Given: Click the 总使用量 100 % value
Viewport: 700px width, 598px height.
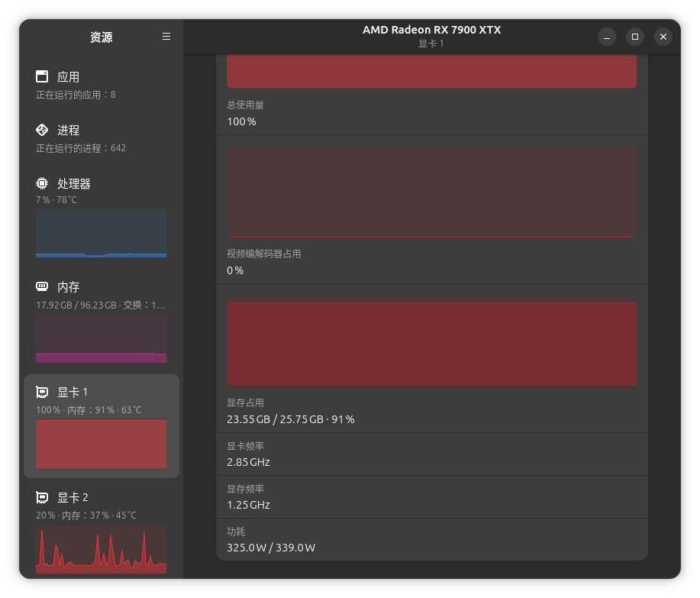Looking at the screenshot, I should (x=241, y=121).
